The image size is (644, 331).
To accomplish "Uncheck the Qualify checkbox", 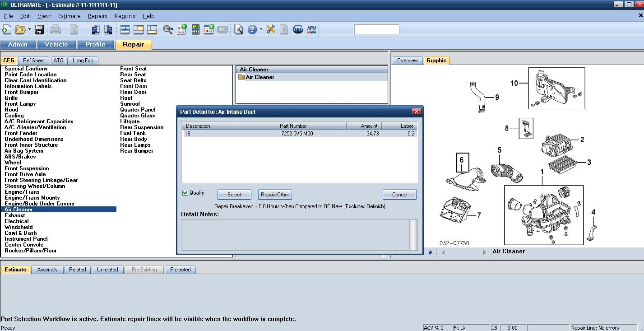I will (185, 193).
